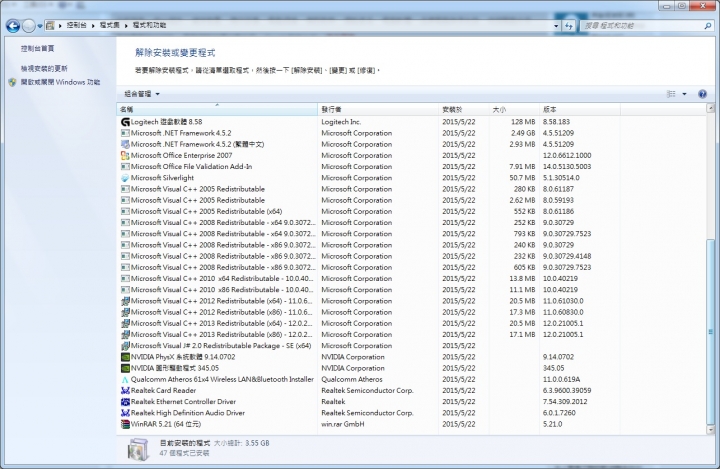Screen dimensions: 720x469
Task: Click the change view icon
Action: pyautogui.click(x=671, y=94)
